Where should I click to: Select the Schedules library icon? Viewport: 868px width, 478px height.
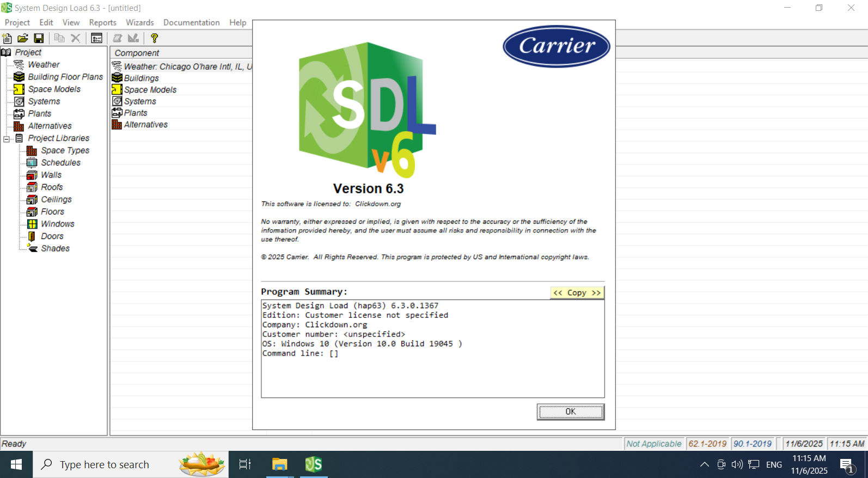[x=32, y=163]
